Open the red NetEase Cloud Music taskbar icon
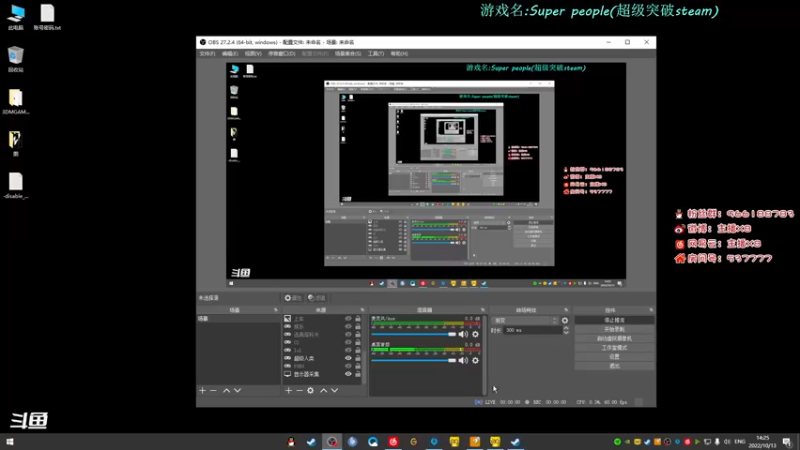This screenshot has width=800, height=450. (393, 442)
